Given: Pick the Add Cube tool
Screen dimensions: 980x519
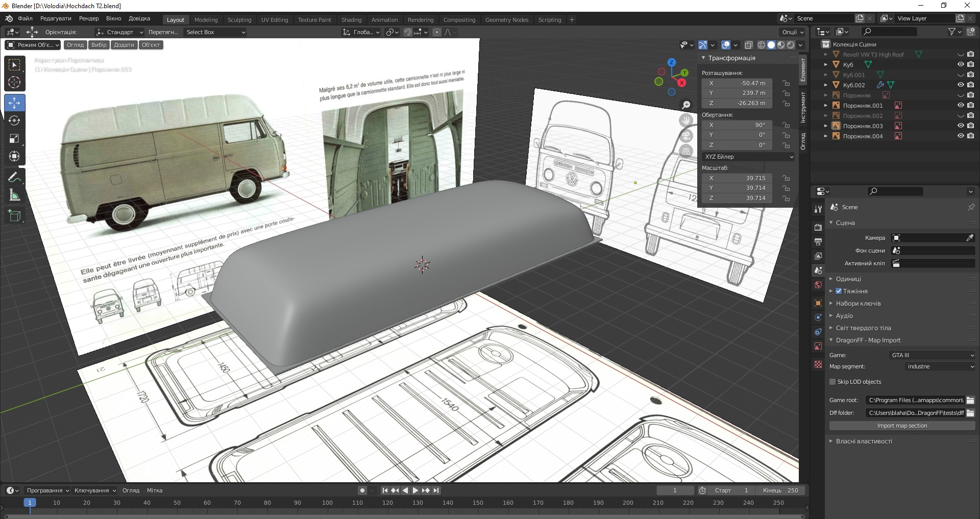Looking at the screenshot, I should [14, 215].
